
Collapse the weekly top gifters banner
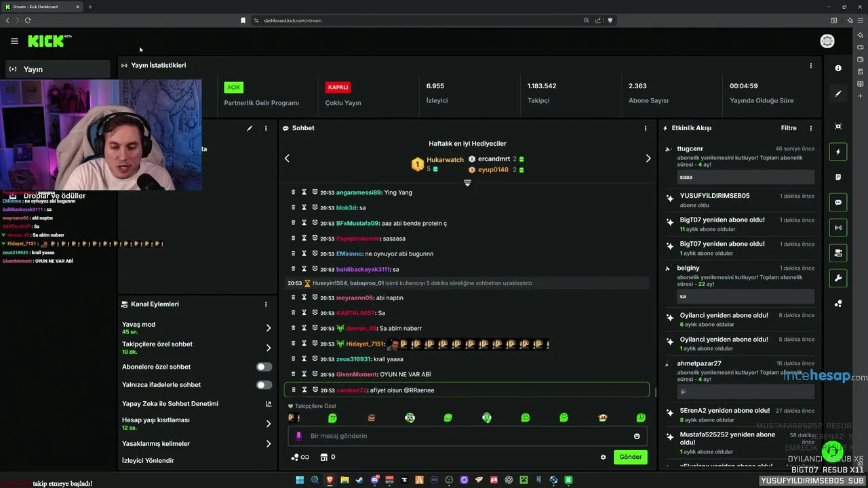coord(467,182)
